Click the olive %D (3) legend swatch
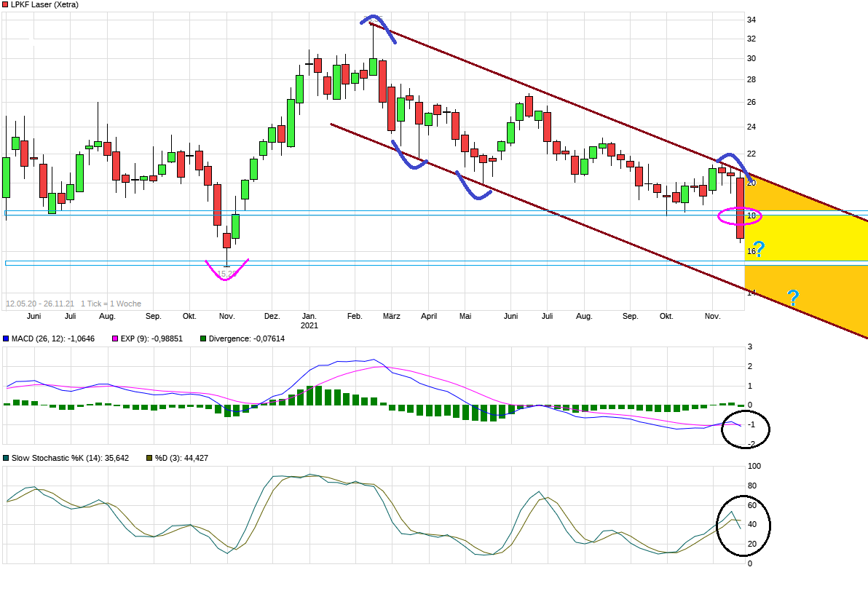This screenshot has height=602, width=868. [149, 458]
